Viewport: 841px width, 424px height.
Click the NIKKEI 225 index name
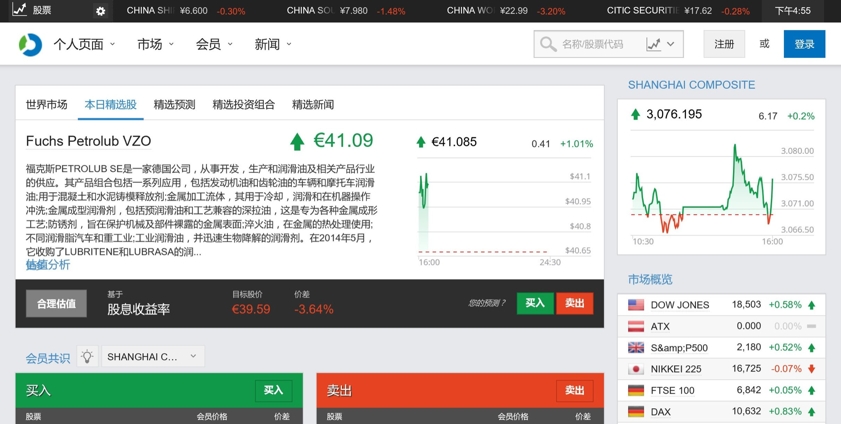pos(676,369)
